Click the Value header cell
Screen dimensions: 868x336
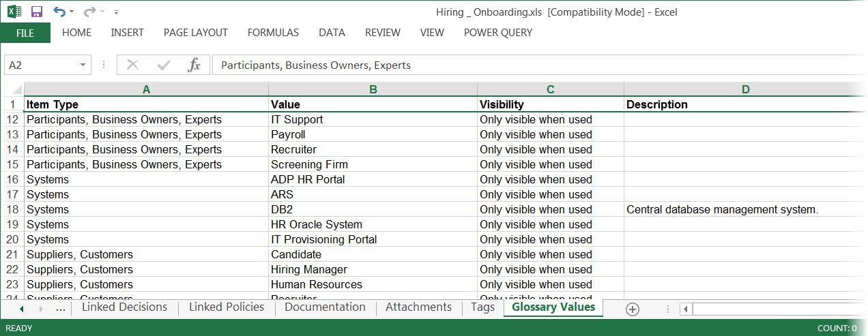[x=373, y=104]
